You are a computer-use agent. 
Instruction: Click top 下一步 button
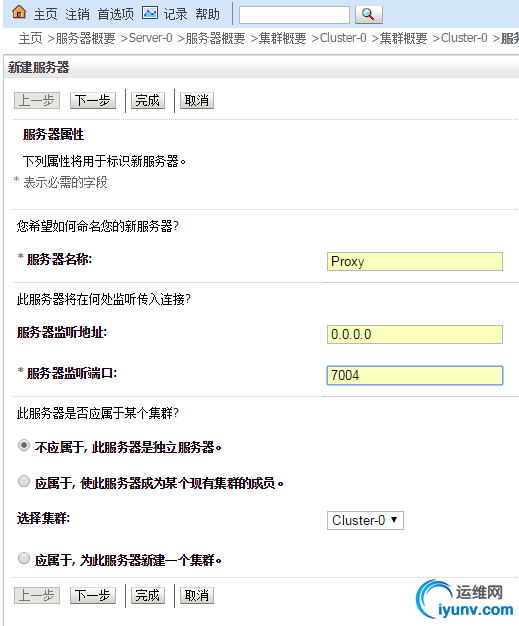pos(93,100)
